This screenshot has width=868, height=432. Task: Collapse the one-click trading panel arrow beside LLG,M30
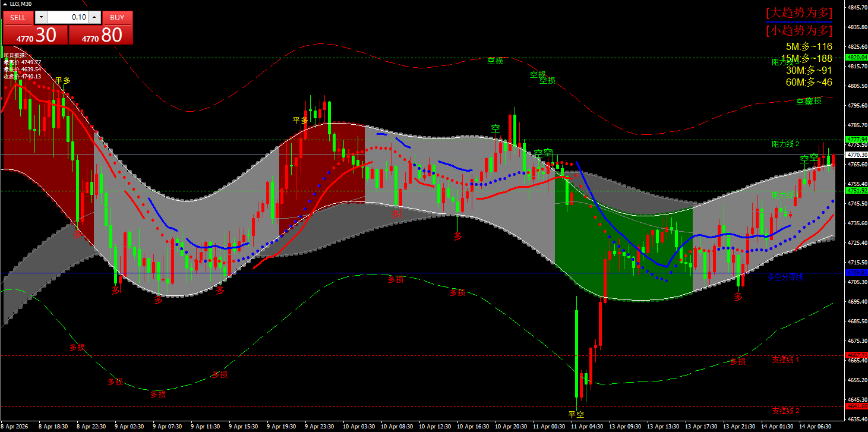pos(5,4)
